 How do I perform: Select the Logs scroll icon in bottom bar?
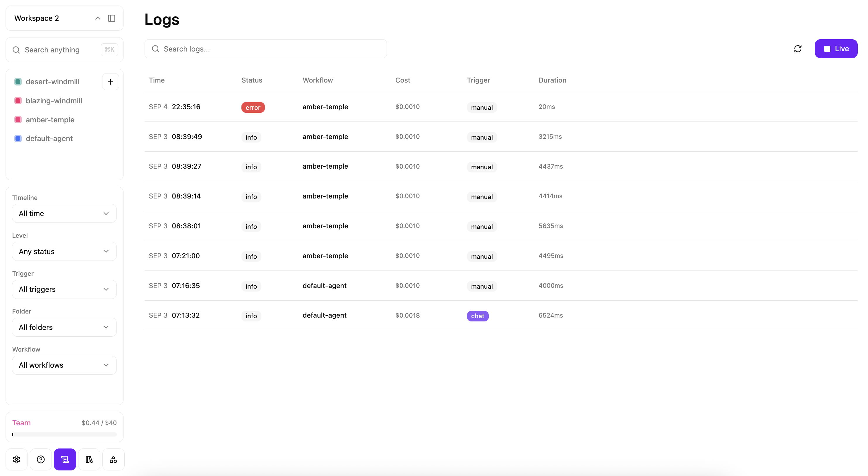click(x=65, y=459)
